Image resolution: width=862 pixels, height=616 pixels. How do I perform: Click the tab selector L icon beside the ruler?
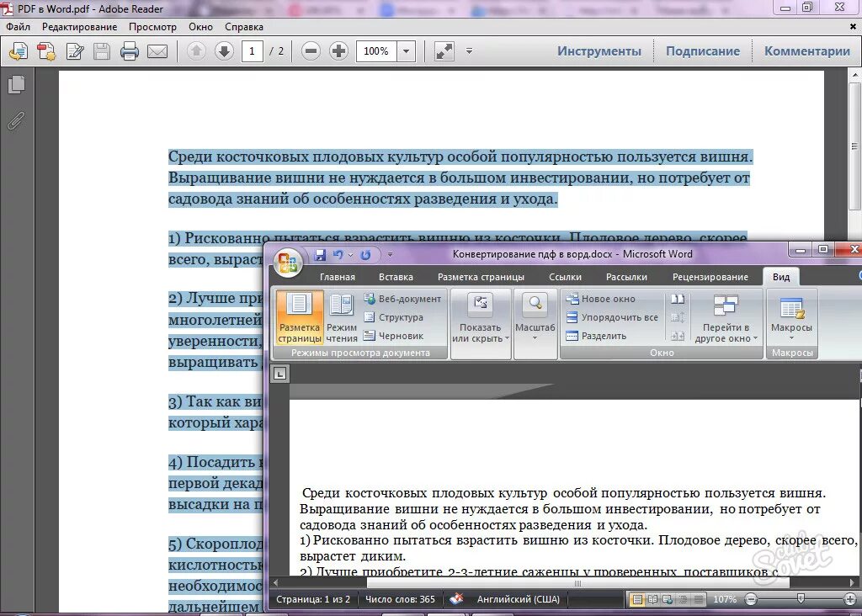click(x=279, y=374)
